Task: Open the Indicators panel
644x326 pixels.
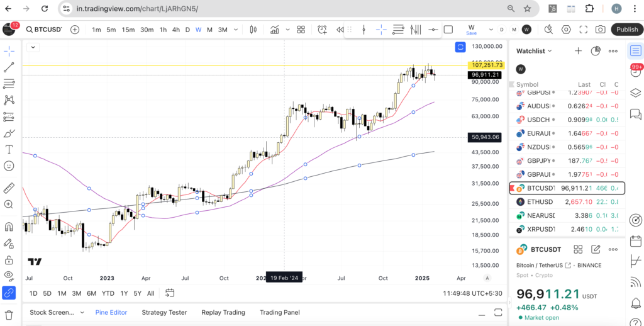Action: pyautogui.click(x=274, y=30)
